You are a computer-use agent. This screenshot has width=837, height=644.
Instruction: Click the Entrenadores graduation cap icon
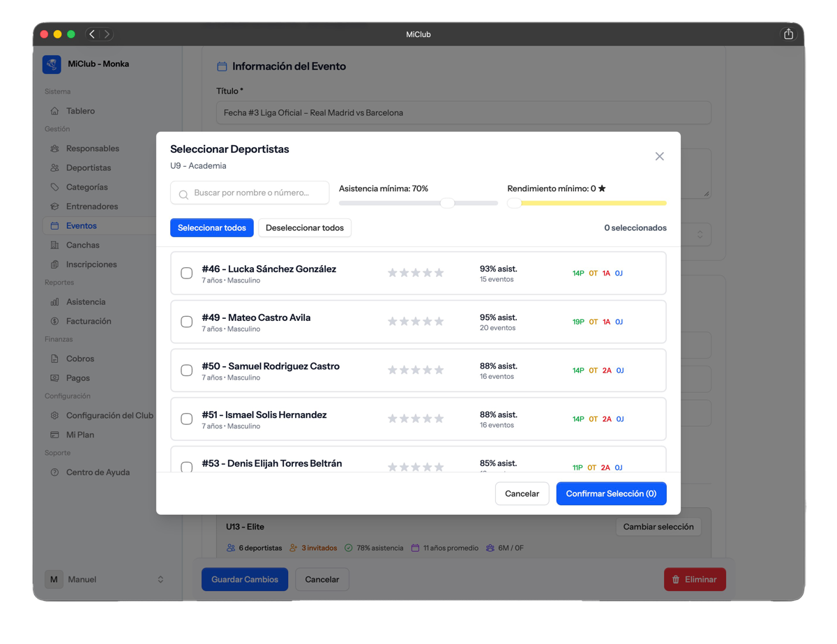(x=54, y=207)
